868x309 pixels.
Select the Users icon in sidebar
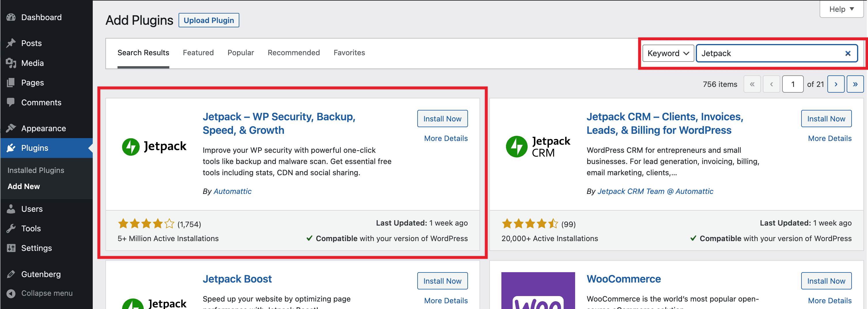tap(11, 209)
